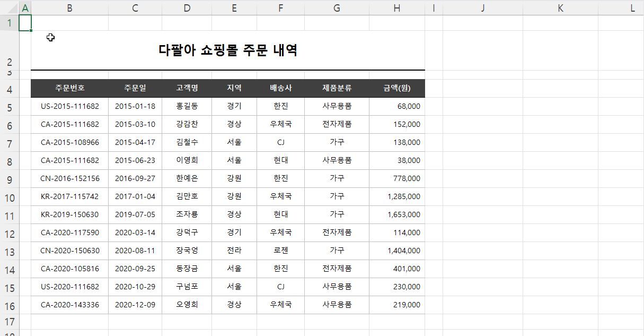This screenshot has width=644, height=336.
Task: Click the 제품분류 header cell
Action: [x=336, y=88]
